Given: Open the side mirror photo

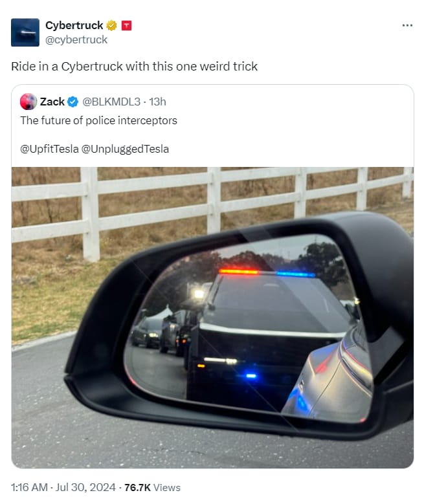Looking at the screenshot, I should tap(212, 317).
